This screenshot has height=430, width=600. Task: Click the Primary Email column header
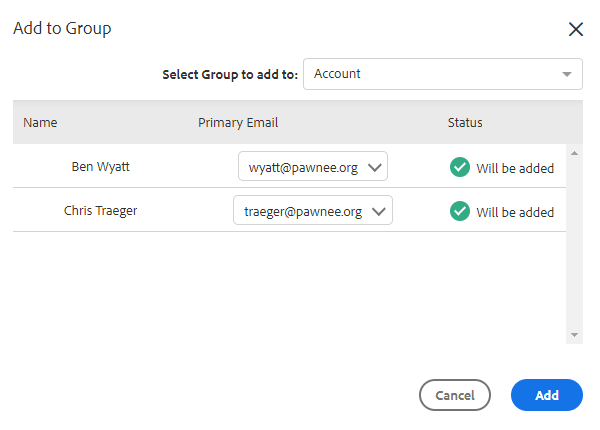(238, 123)
